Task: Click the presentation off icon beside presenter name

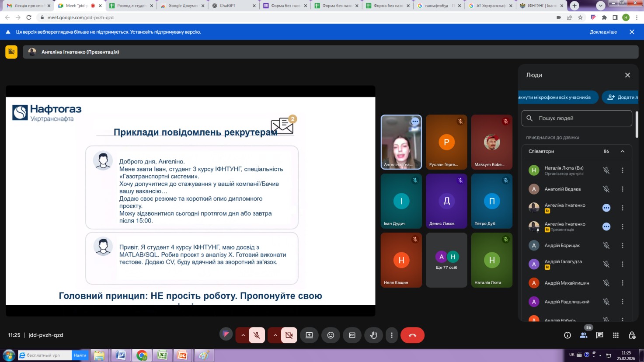Action: click(11, 52)
